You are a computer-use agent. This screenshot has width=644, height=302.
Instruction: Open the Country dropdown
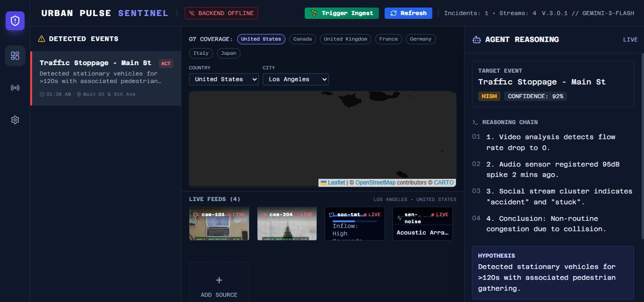point(224,79)
